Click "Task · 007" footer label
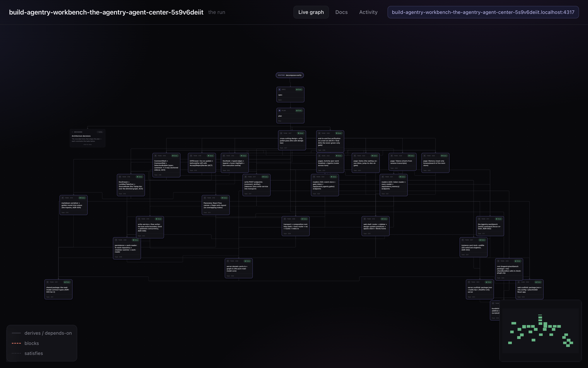 (x=465, y=255)
